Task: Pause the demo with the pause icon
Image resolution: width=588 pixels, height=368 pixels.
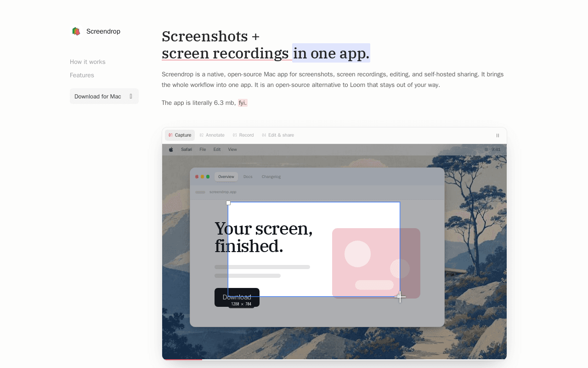Action: coord(498,135)
